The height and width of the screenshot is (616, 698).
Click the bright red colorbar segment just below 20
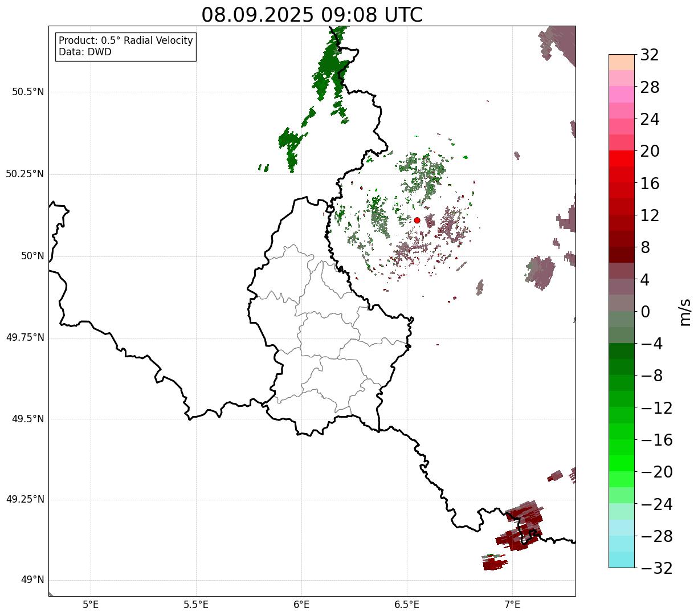point(622,158)
